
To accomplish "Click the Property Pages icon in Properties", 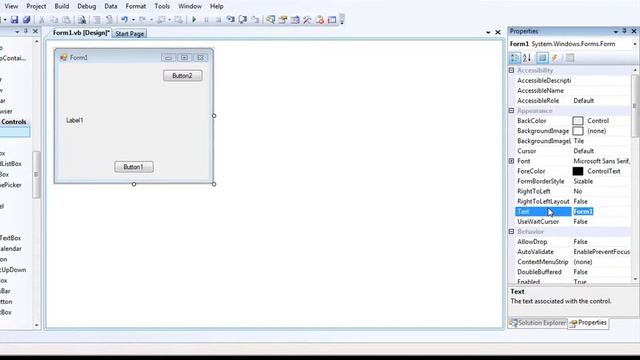I will point(570,58).
